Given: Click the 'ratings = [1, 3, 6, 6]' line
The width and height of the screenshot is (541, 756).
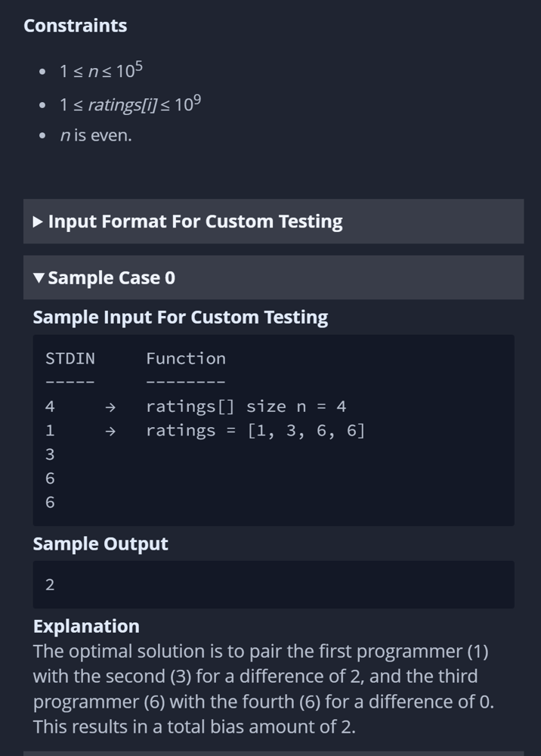Looking at the screenshot, I should pyautogui.click(x=256, y=431).
